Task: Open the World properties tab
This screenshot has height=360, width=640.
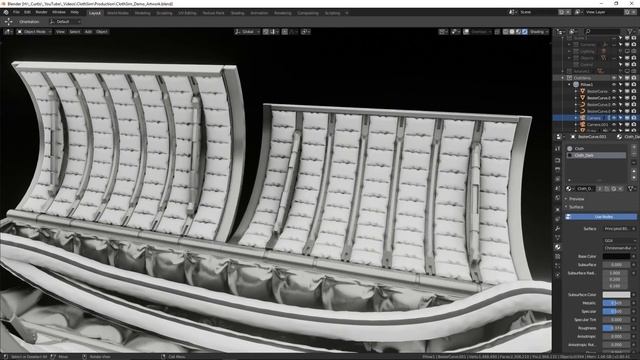Action: 558,198
